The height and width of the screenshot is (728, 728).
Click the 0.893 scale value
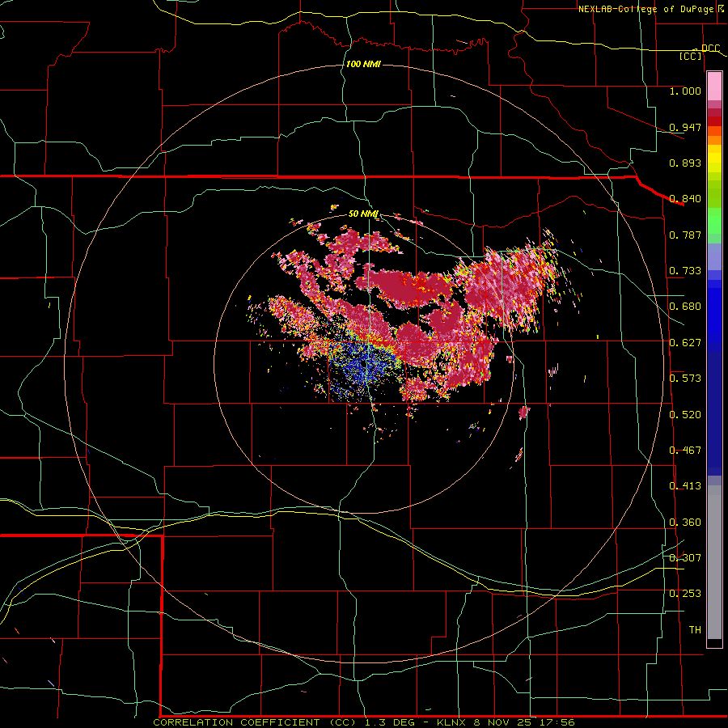click(x=685, y=163)
